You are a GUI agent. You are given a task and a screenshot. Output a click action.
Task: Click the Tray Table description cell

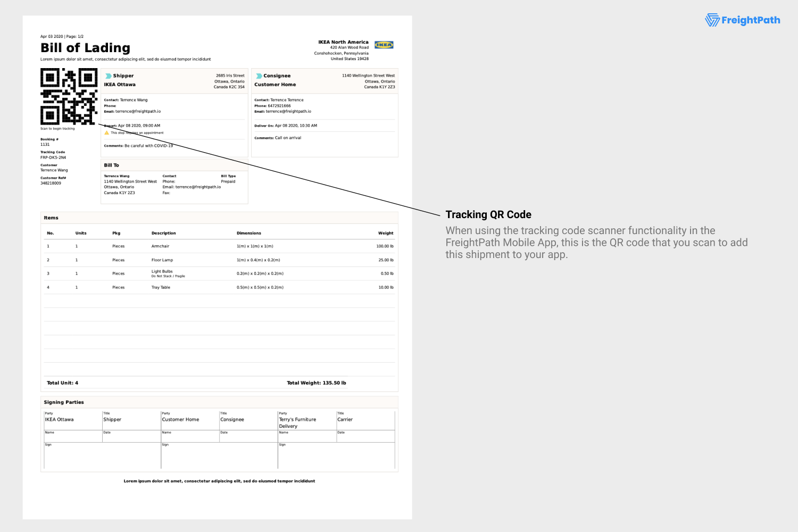tap(161, 287)
